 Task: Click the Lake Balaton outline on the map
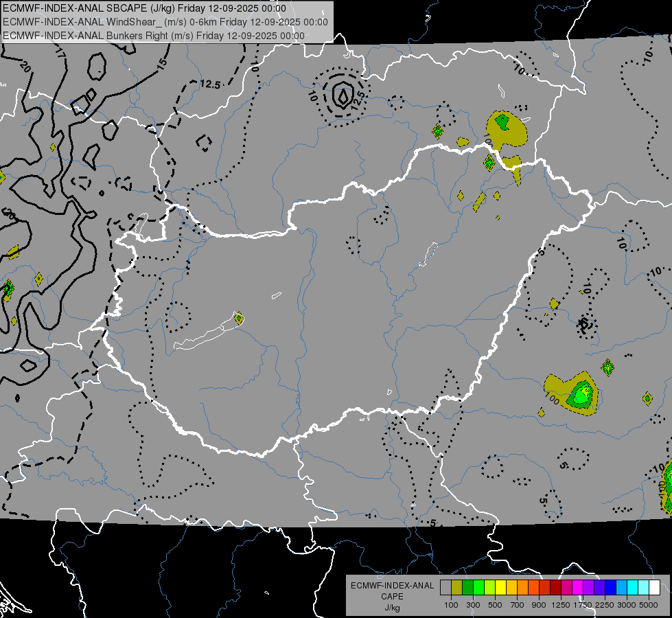coord(208,331)
